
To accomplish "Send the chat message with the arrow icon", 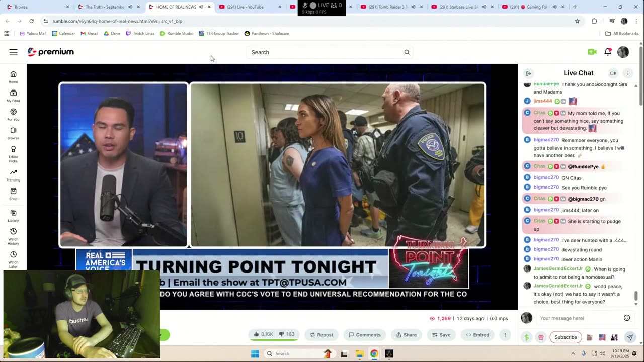I will (x=629, y=337).
